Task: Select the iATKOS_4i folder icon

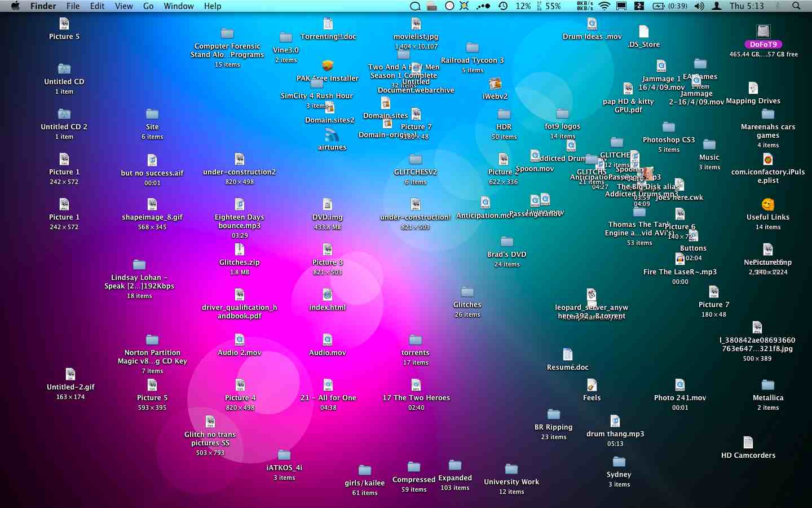Action: click(284, 455)
